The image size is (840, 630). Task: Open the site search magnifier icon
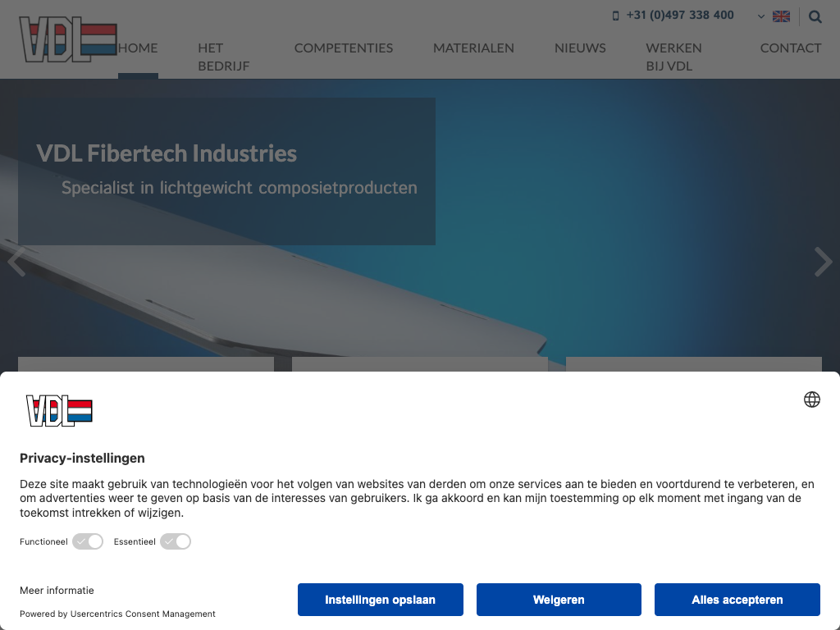(815, 16)
